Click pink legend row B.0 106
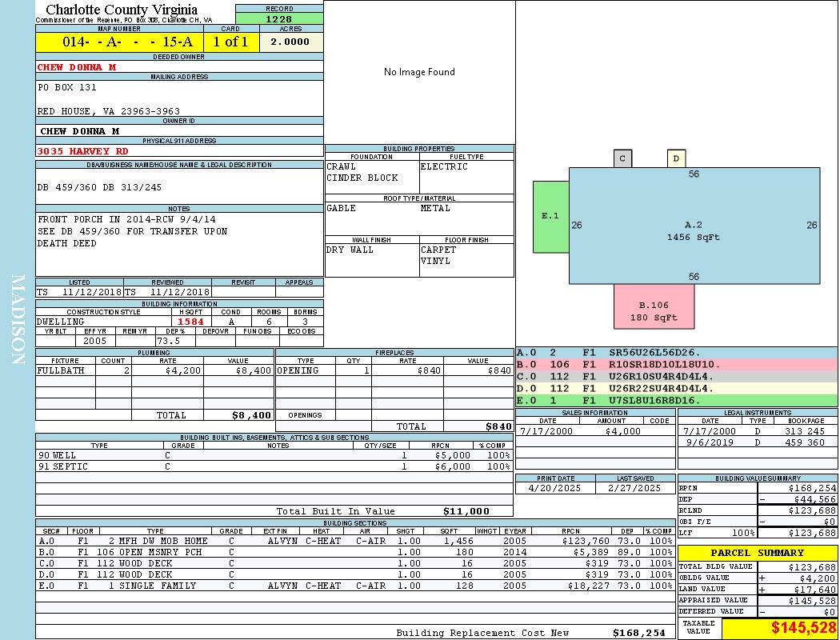840x640 pixels. point(677,365)
